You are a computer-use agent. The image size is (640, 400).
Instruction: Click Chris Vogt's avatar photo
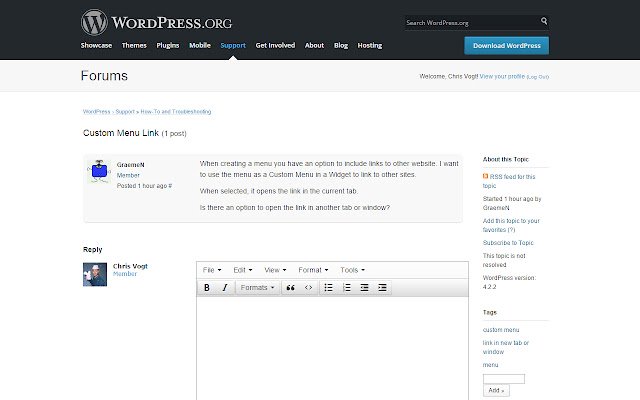click(x=95, y=274)
